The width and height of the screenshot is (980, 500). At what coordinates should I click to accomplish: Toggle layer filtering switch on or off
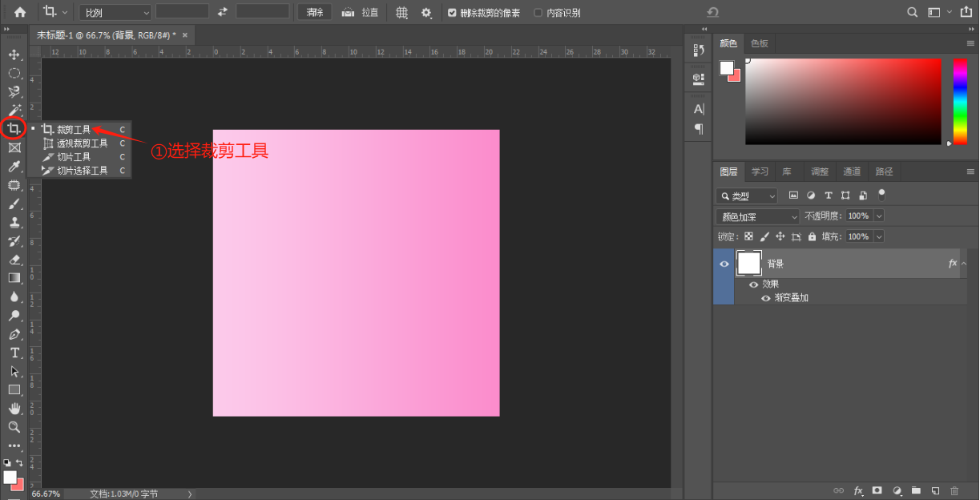click(x=882, y=195)
